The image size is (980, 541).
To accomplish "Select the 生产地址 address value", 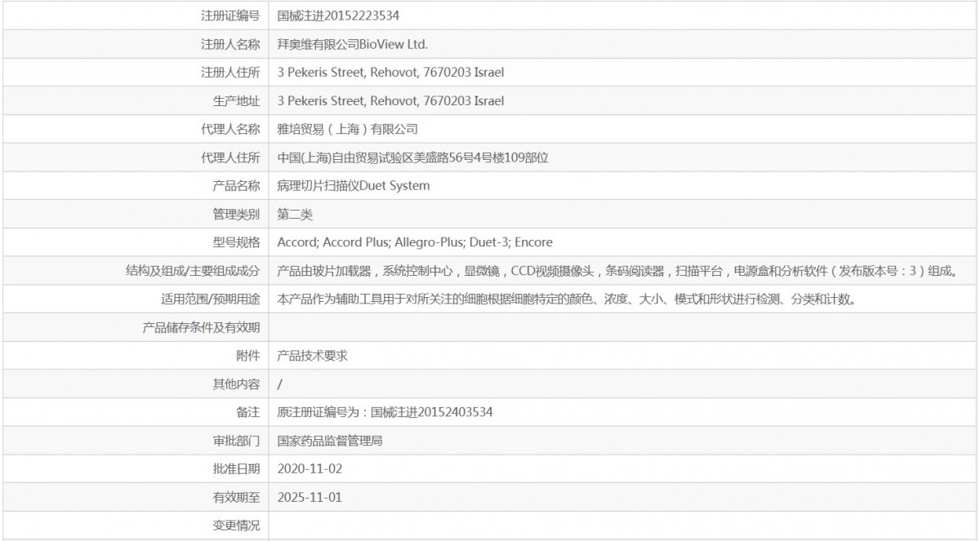I will click(x=390, y=101).
